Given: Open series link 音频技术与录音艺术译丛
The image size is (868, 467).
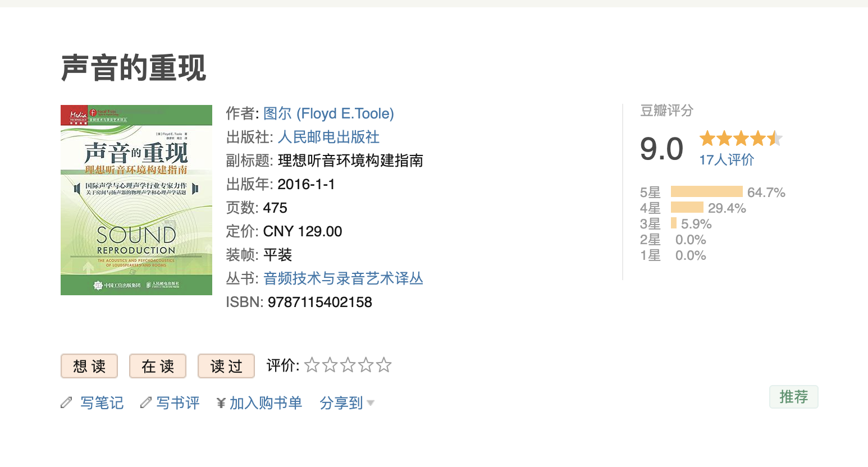Looking at the screenshot, I should [x=343, y=278].
